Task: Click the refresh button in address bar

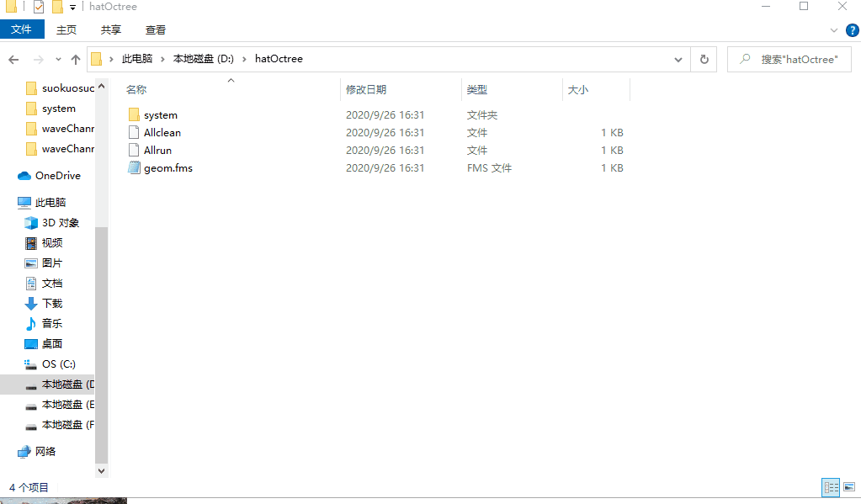Action: [x=704, y=59]
